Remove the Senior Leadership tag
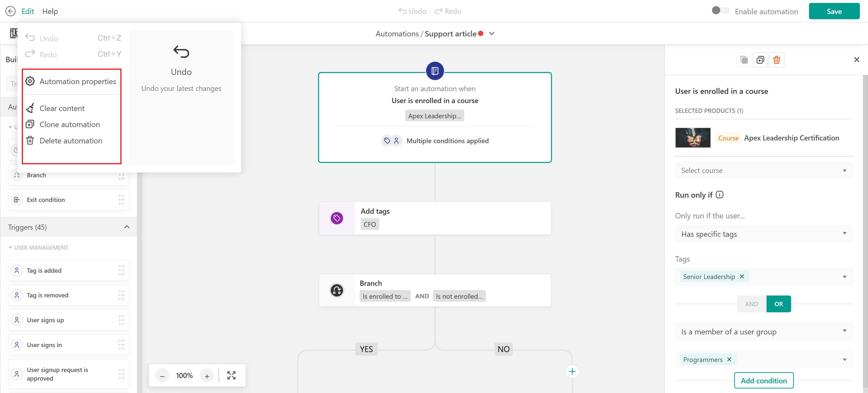The image size is (868, 393). [741, 276]
